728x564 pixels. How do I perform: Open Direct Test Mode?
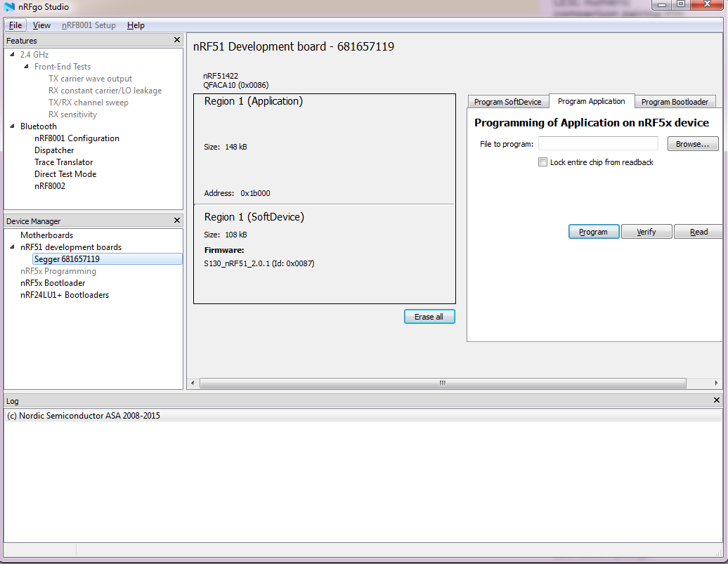point(65,174)
